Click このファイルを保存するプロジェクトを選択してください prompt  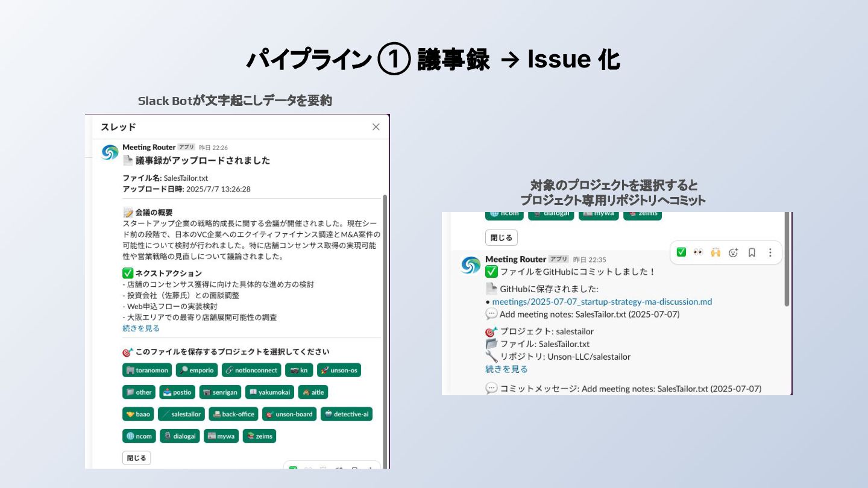pos(232,352)
